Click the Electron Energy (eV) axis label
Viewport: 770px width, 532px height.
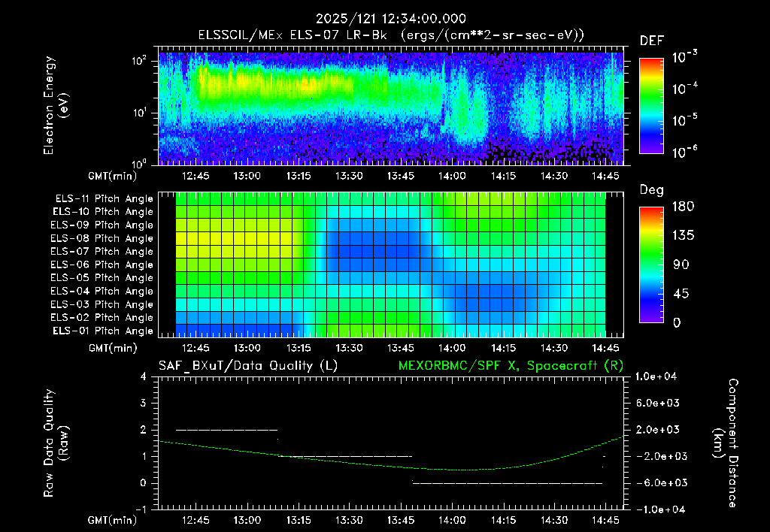[x=56, y=105]
